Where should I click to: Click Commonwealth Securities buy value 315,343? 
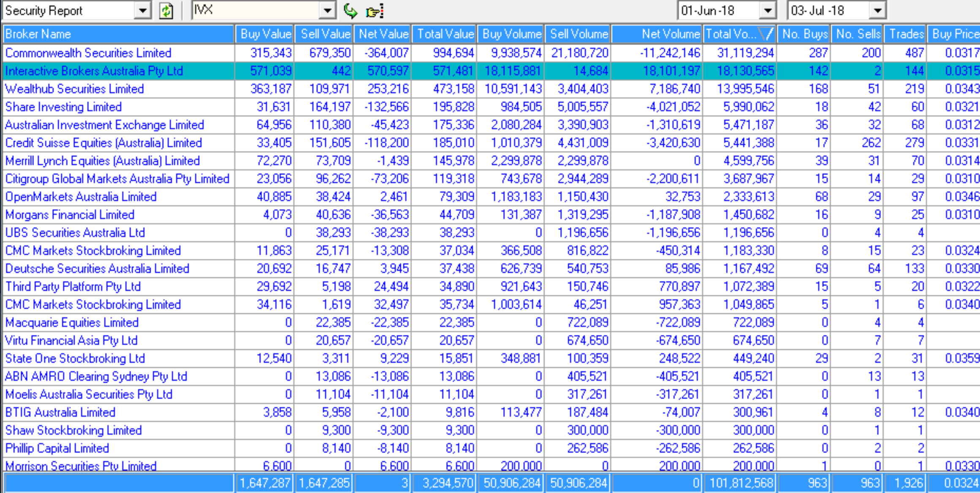tap(271, 53)
